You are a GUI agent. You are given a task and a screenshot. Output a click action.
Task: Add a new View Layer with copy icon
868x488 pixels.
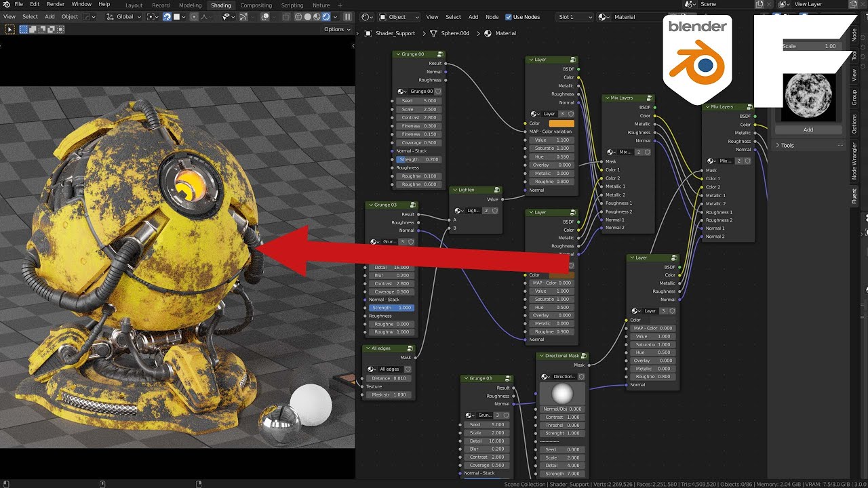point(853,4)
